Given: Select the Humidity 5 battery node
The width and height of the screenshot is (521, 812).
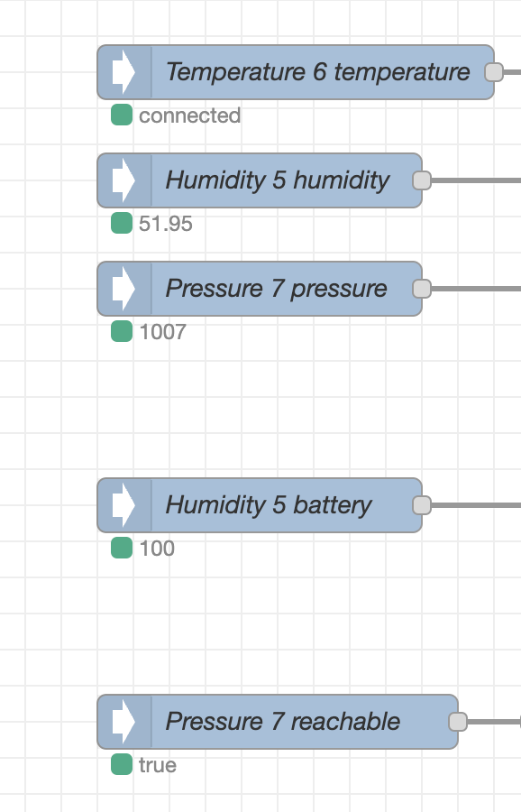Looking at the screenshot, I should point(260,505).
